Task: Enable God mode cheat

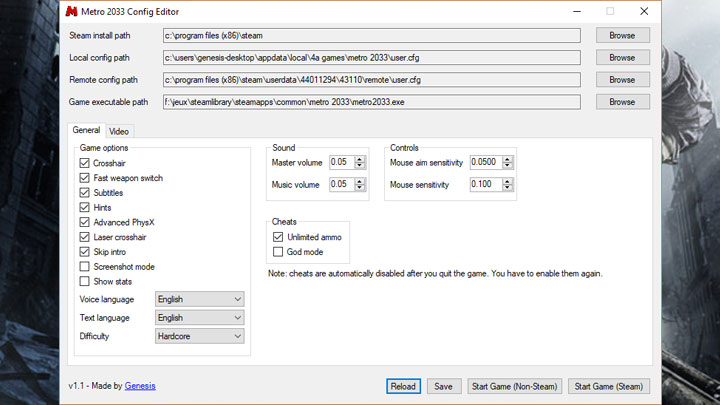Action: click(278, 252)
